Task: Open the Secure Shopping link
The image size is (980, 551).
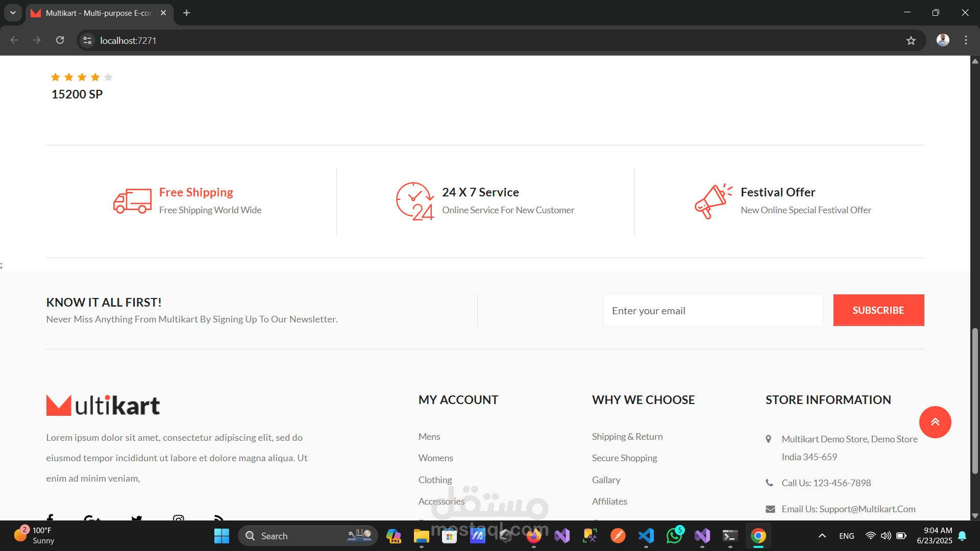Action: [624, 458]
